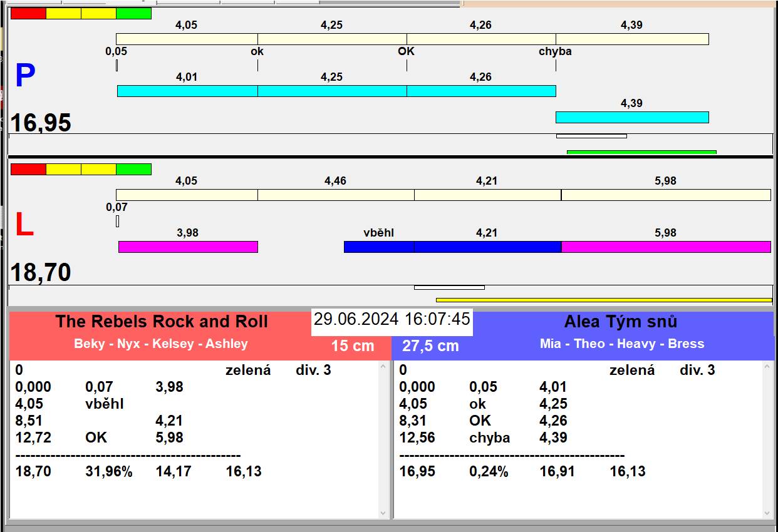Click the yellow progress bar under lane L
Image resolution: width=778 pixels, height=532 pixels.
pos(603,300)
